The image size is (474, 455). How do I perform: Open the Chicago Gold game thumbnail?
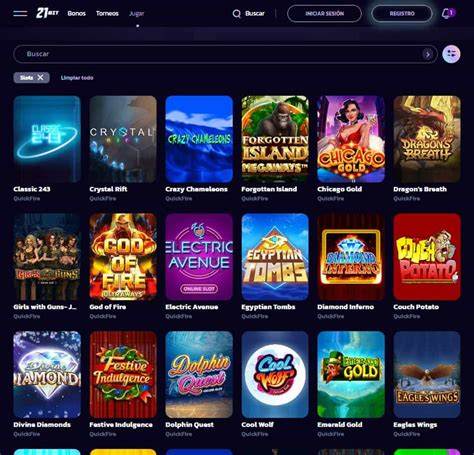(x=351, y=139)
